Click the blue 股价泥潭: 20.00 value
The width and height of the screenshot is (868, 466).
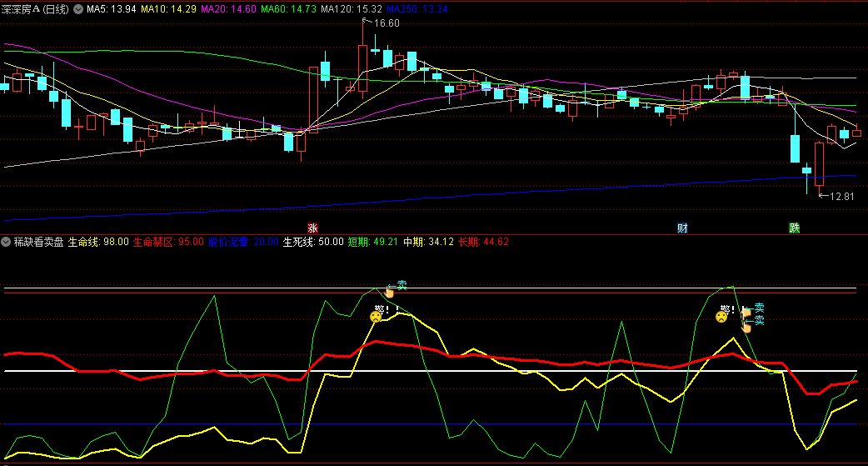click(x=243, y=242)
